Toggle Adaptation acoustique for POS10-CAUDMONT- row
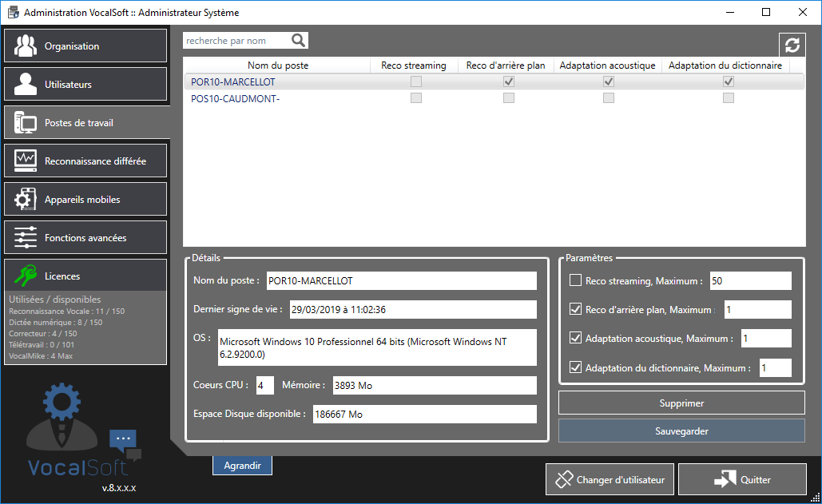Image resolution: width=822 pixels, height=504 pixels. [x=609, y=98]
